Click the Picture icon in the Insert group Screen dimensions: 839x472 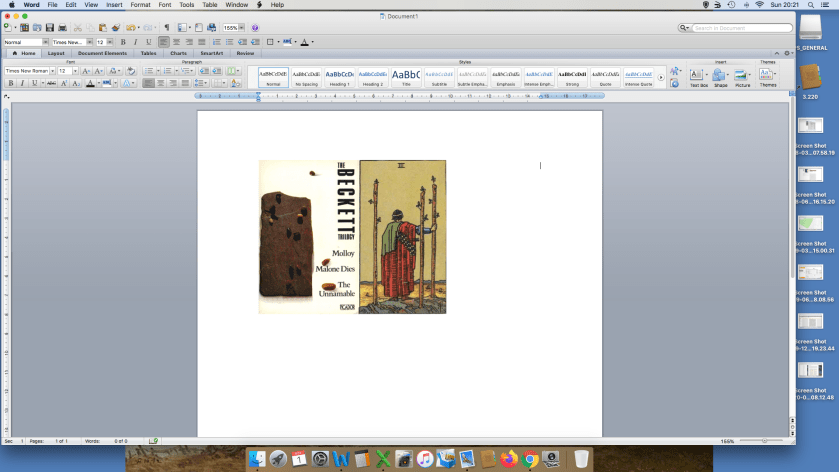pyautogui.click(x=742, y=76)
